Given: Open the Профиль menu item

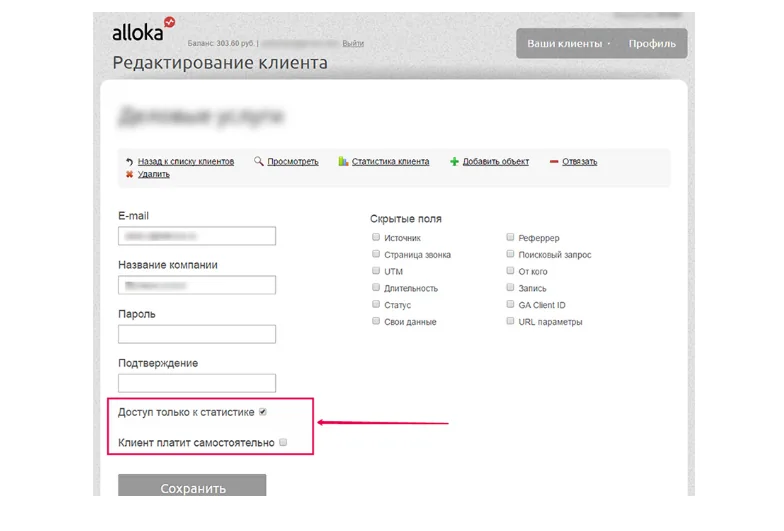Looking at the screenshot, I should click(652, 44).
